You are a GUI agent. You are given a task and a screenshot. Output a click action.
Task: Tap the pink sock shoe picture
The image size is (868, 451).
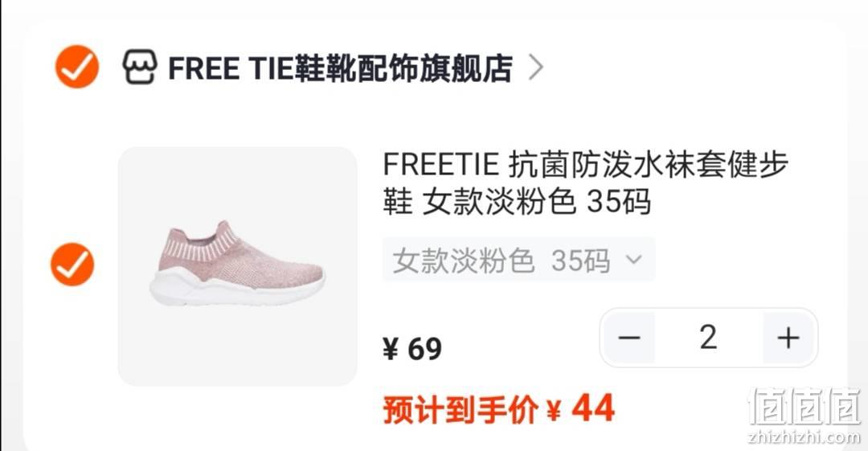click(237, 263)
